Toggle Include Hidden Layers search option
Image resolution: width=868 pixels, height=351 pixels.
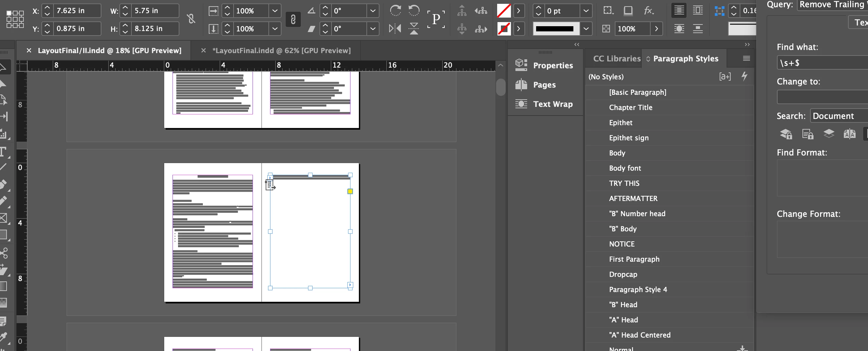(829, 134)
